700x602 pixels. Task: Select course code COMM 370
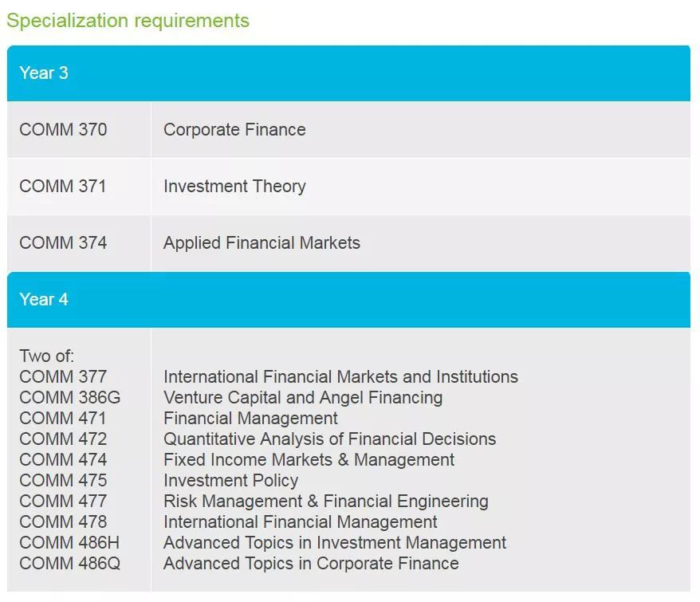63,130
